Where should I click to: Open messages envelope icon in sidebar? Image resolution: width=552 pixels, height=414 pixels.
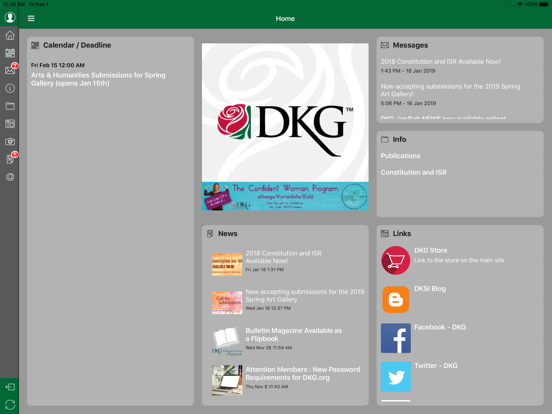pyautogui.click(x=10, y=70)
